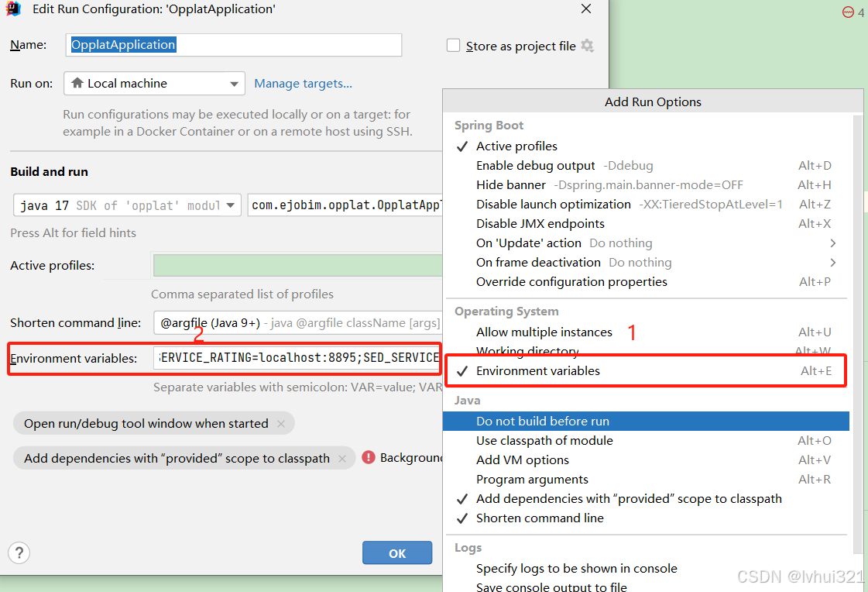The width and height of the screenshot is (868, 592).
Task: Click the red inspection error indicator in editor
Action: pyautogui.click(x=848, y=12)
